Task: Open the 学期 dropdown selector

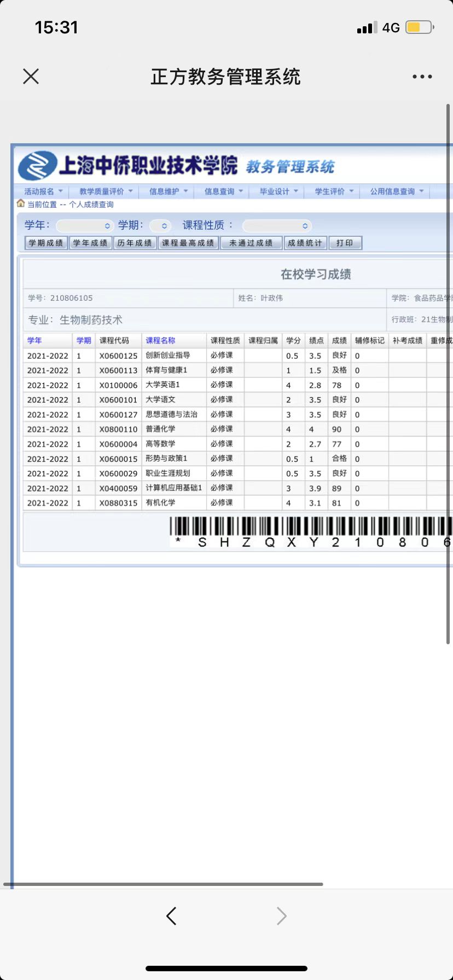Action: point(160,226)
